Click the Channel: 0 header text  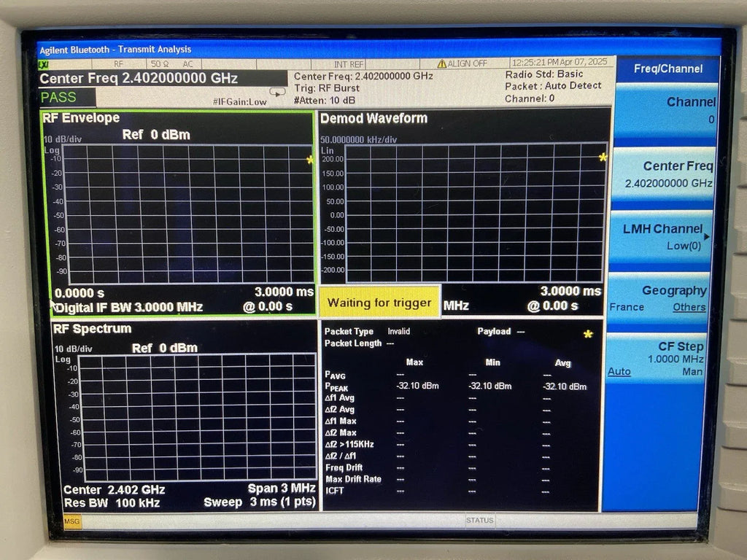pos(530,98)
